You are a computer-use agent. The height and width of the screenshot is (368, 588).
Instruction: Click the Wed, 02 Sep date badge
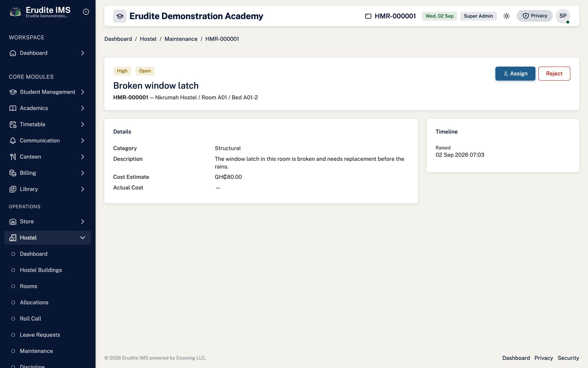440,16
